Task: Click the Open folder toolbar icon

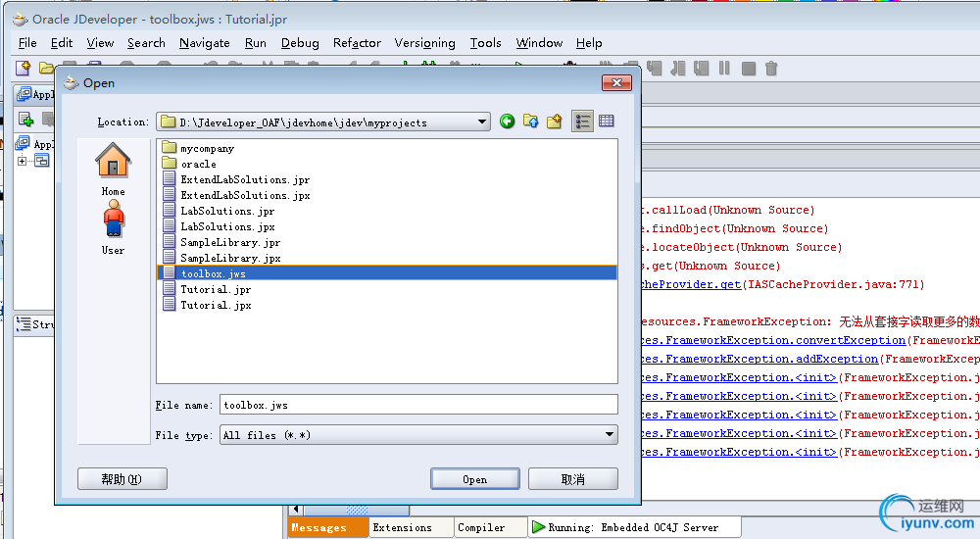Action: pos(46,68)
